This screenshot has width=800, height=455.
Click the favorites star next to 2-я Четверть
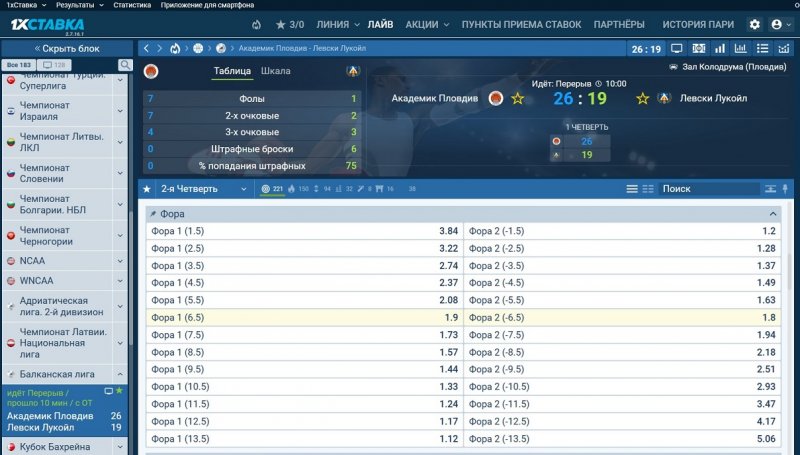[147, 188]
